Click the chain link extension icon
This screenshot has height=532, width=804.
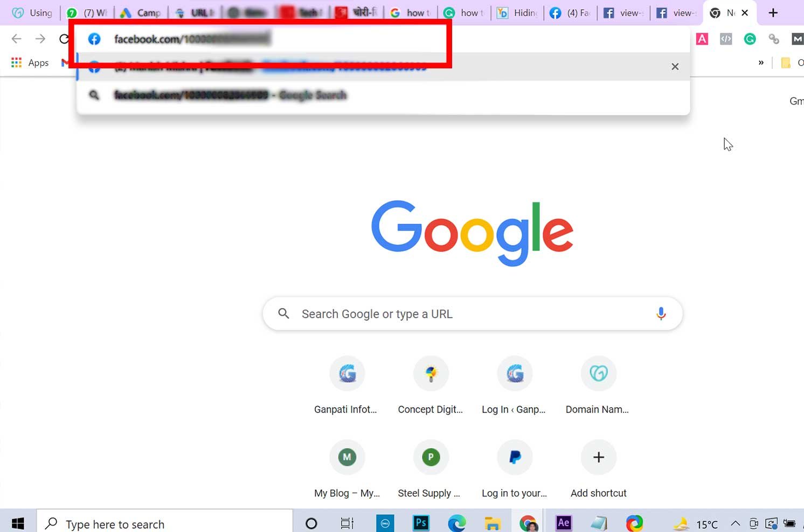pyautogui.click(x=774, y=39)
